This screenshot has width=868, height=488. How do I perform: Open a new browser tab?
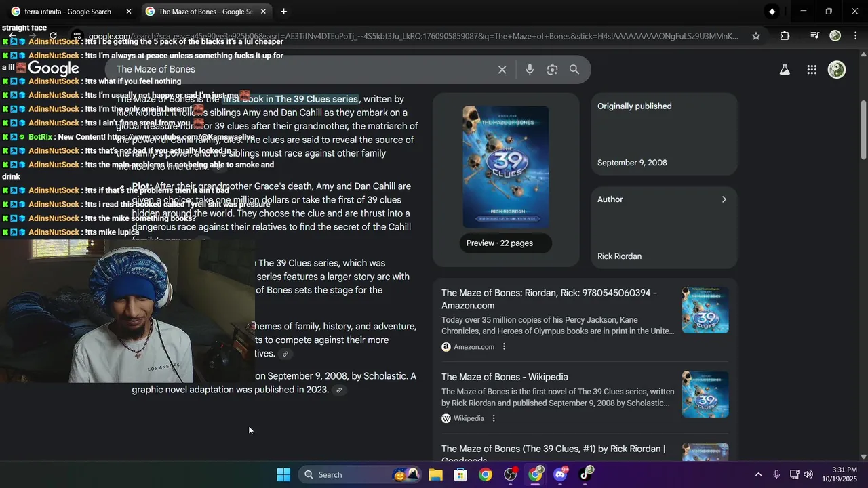click(283, 12)
